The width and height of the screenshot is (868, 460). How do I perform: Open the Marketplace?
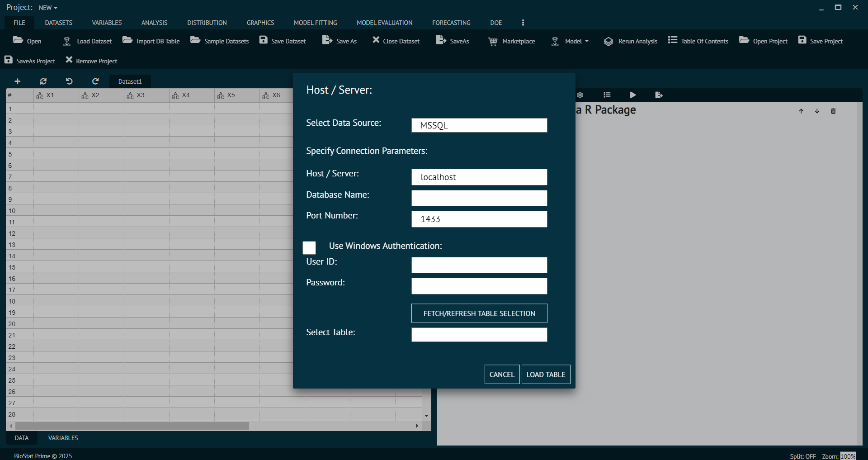tap(511, 41)
